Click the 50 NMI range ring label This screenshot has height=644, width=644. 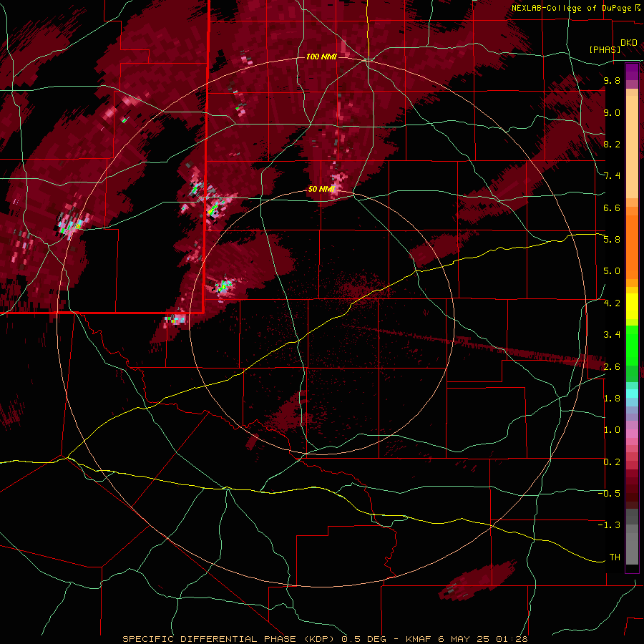(321, 189)
